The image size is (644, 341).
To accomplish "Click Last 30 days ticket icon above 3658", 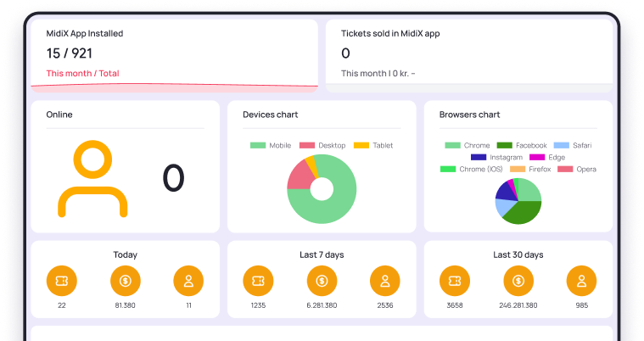I will tap(455, 281).
